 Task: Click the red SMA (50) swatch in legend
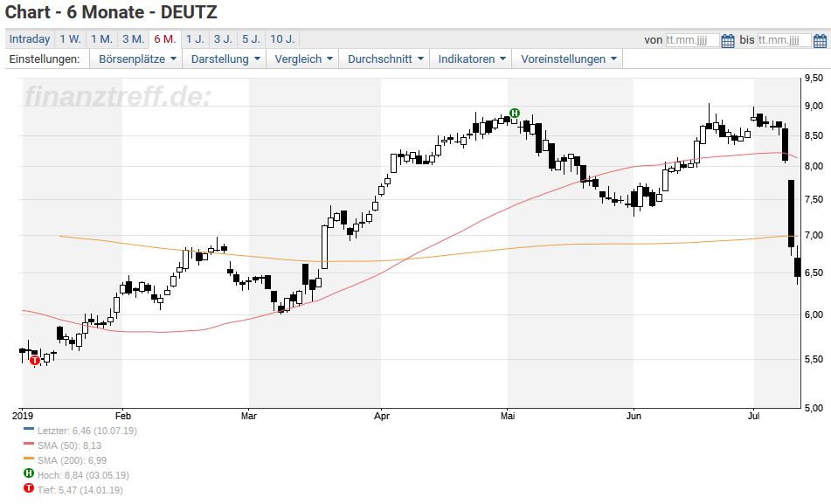pos(29,444)
